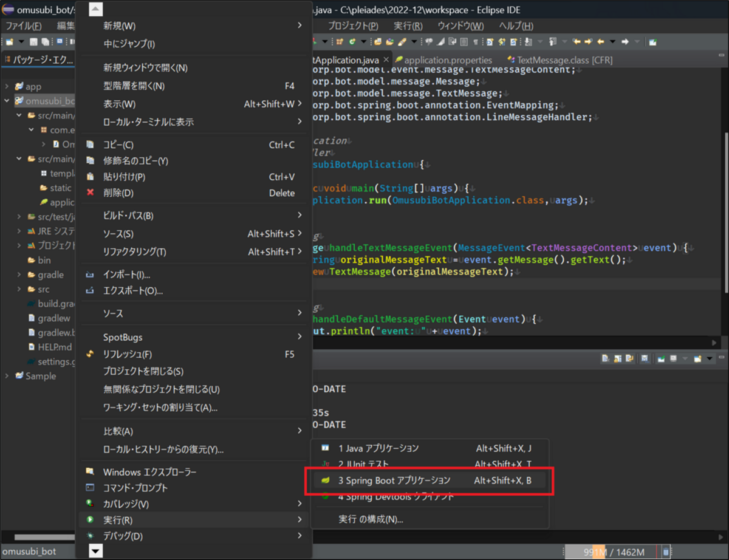
Task: Expand the src/test/java source folder
Action: (19, 217)
